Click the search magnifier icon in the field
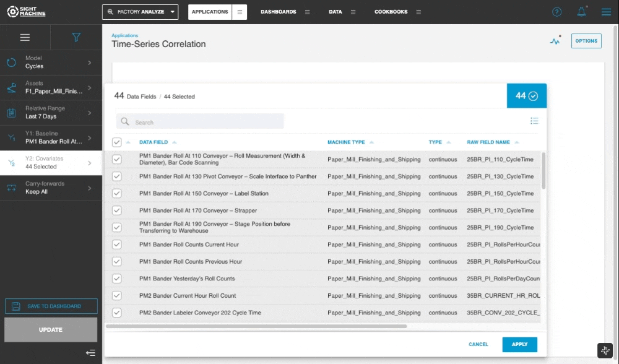 coord(125,121)
